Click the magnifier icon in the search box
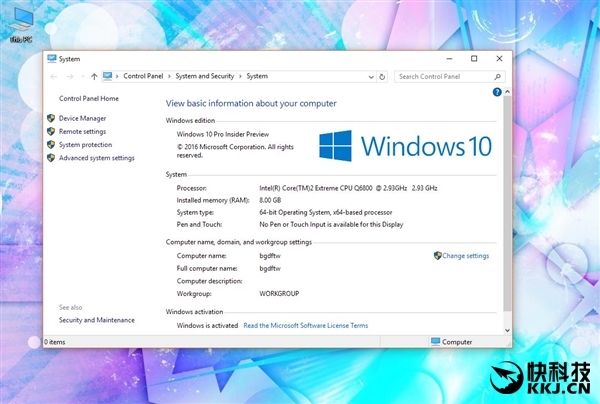The image size is (600, 404). tap(498, 76)
